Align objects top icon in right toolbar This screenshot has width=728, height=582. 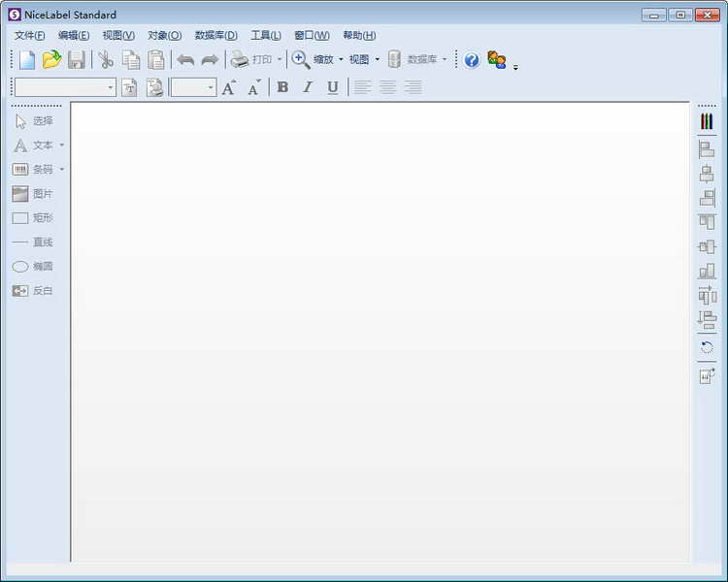pos(707,222)
